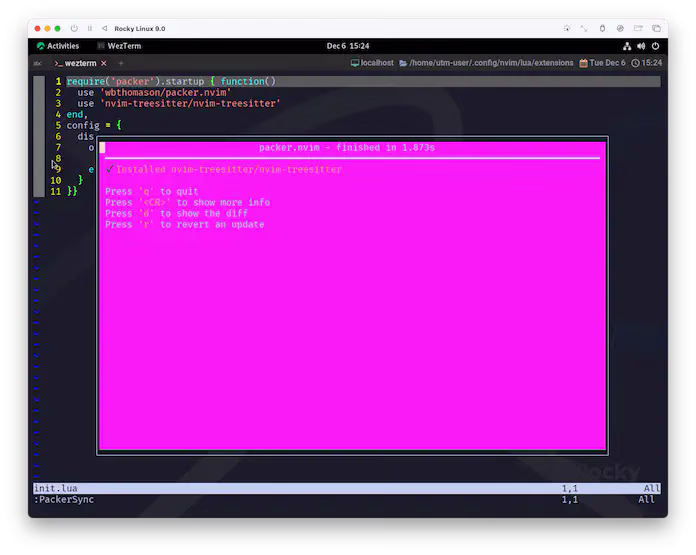The width and height of the screenshot is (696, 555).
Task: Click the UTM restart triangle icon
Action: tap(105, 28)
